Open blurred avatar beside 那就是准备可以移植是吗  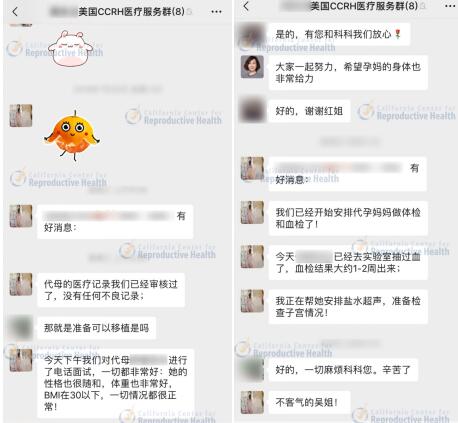coord(21,328)
